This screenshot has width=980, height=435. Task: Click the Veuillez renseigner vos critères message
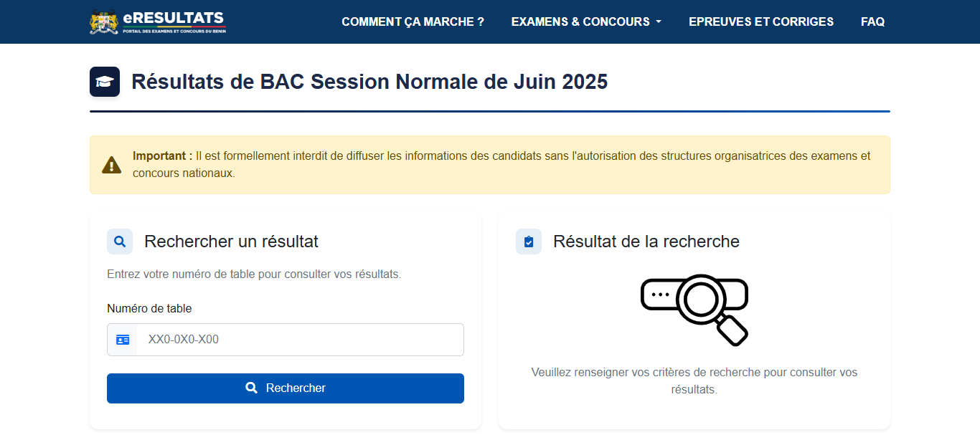694,381
